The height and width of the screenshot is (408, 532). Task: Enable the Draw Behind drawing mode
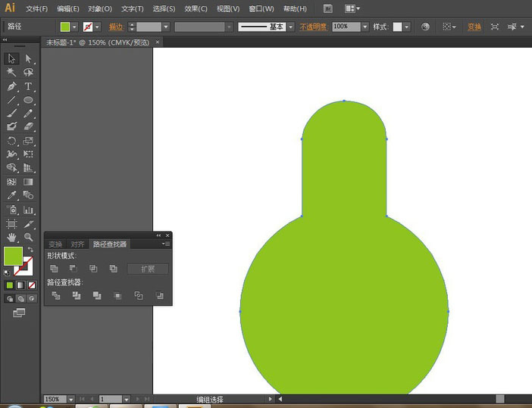(x=20, y=299)
